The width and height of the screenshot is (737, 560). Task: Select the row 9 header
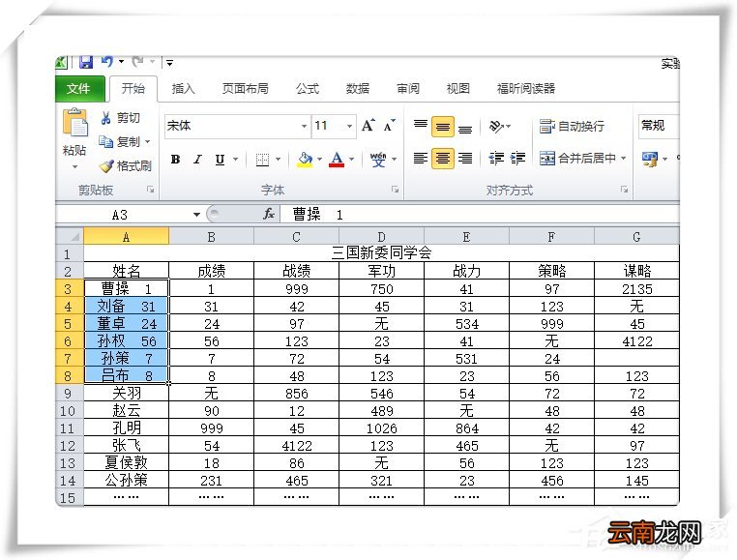tap(69, 393)
